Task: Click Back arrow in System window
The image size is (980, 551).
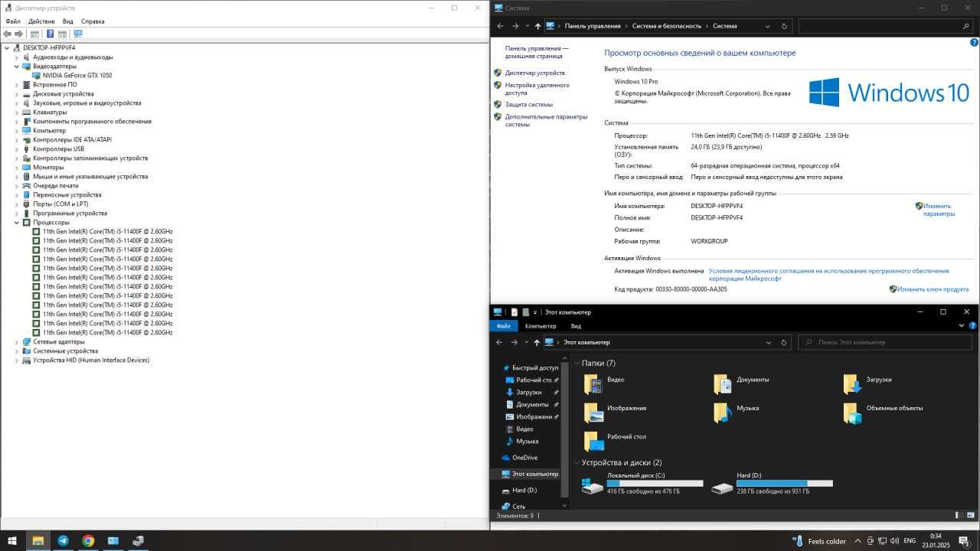Action: tap(500, 26)
